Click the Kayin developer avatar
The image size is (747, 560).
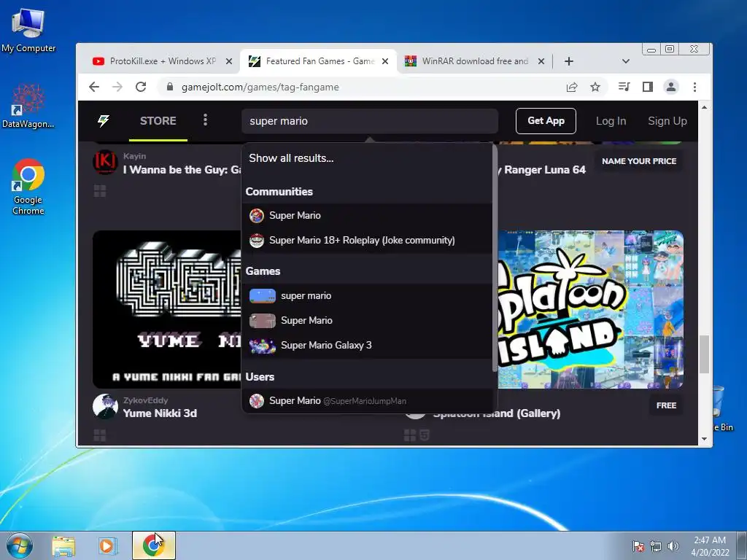105,162
